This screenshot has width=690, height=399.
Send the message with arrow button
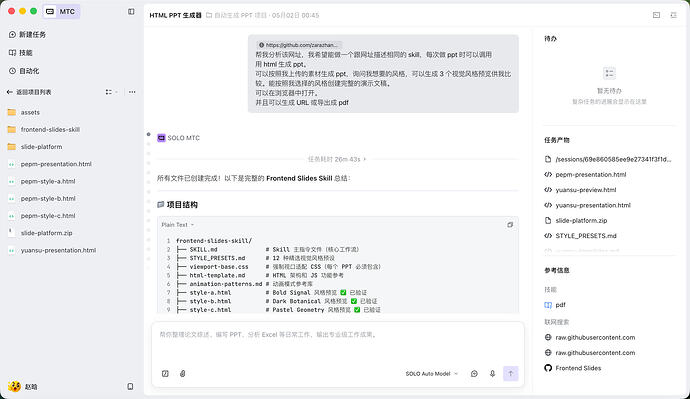pyautogui.click(x=510, y=373)
